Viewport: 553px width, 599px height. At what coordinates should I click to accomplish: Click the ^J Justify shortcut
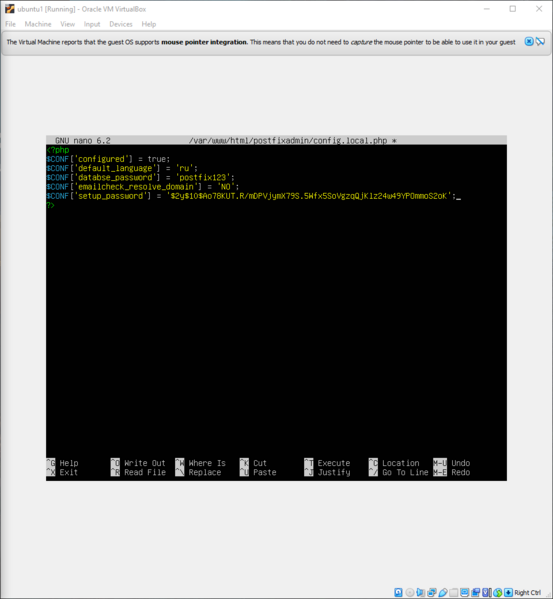click(327, 472)
